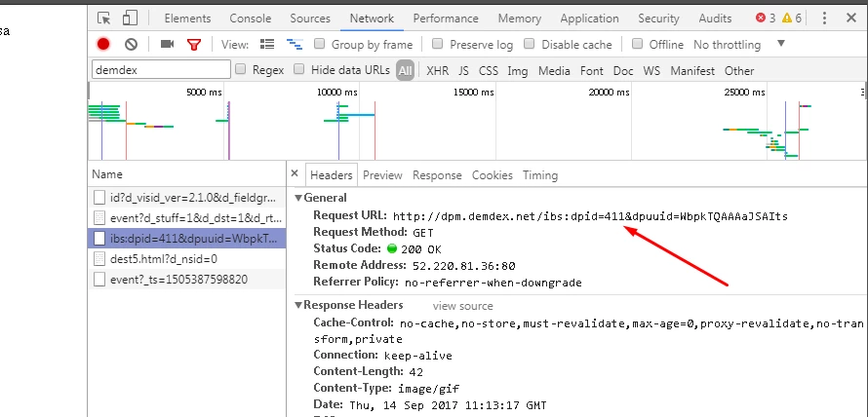Screen dimensions: 868x417
Task: Clear the network log icon
Action: coord(131,44)
